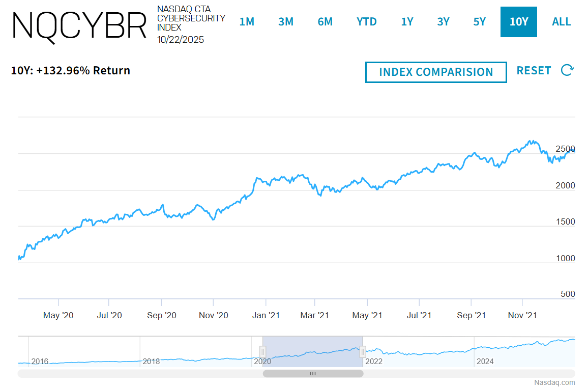Click the RESET text link
Image resolution: width=588 pixels, height=388 pixels.
coord(534,71)
